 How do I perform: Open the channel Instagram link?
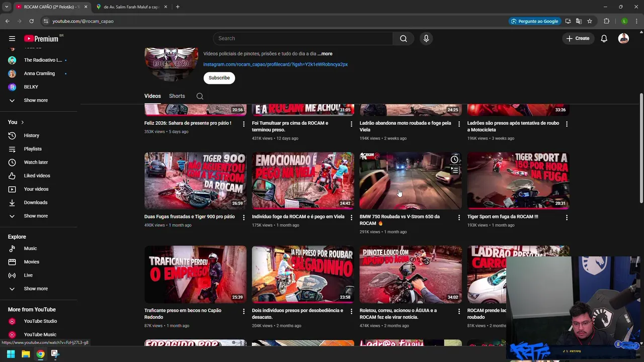pyautogui.click(x=275, y=64)
